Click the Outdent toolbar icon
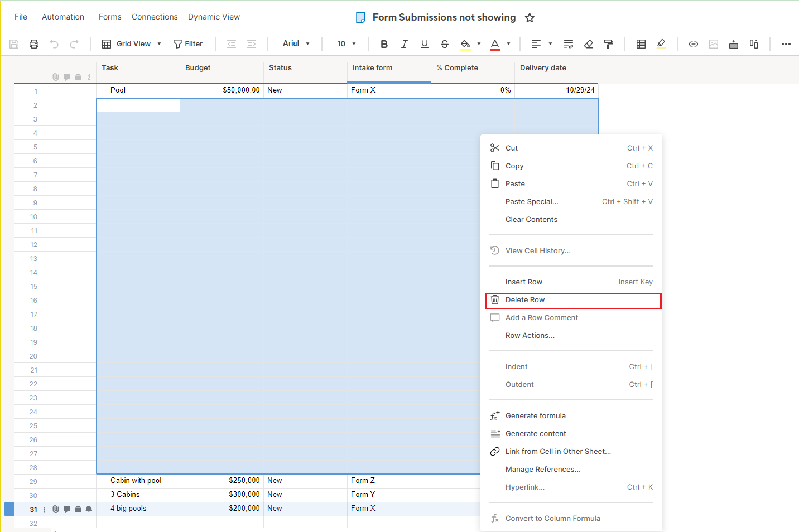 tap(232, 44)
